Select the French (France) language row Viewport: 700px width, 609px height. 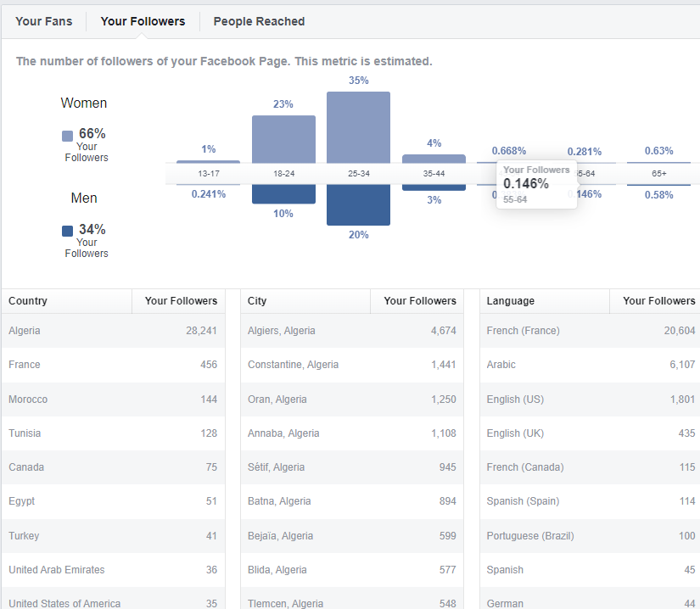point(591,331)
